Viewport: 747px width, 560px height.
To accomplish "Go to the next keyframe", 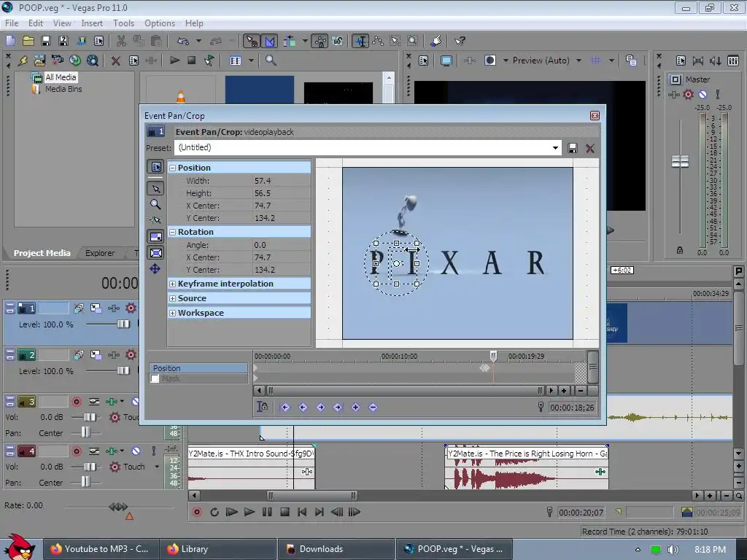I will coord(320,407).
